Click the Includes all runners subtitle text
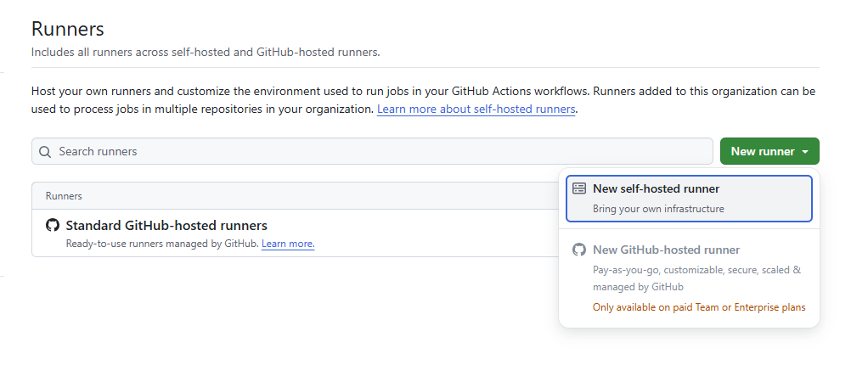Viewport: 868px width, 365px height. (x=206, y=53)
